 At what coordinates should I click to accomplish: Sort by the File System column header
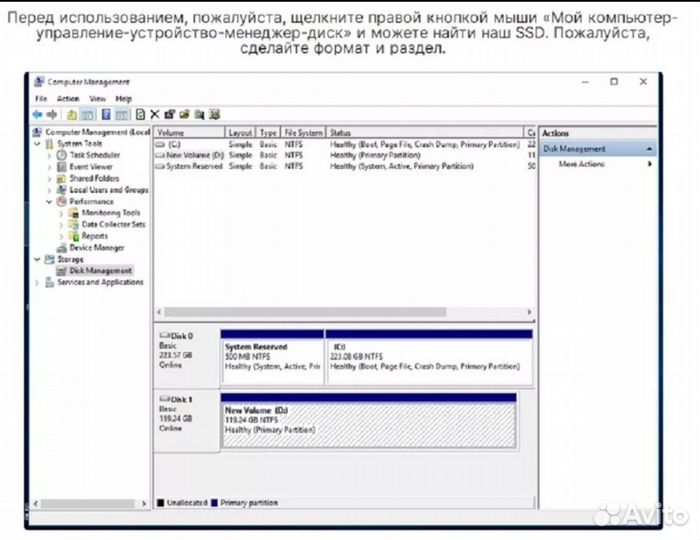[304, 133]
